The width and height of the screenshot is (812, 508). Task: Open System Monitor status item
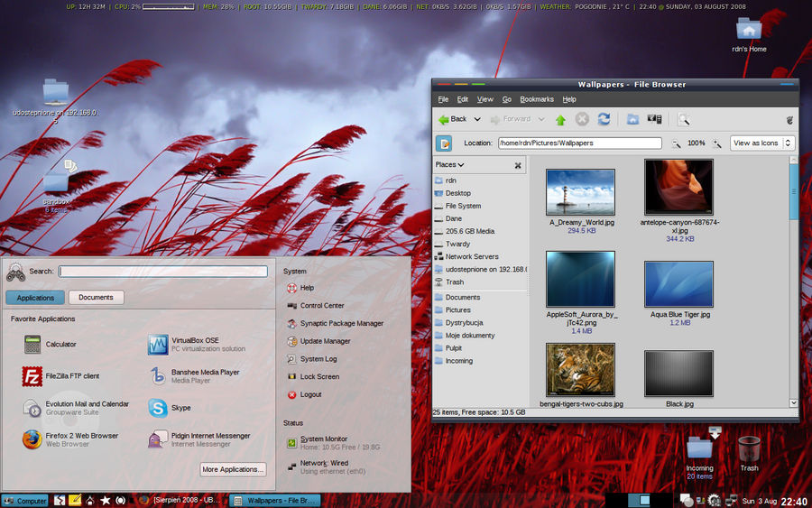coord(334,443)
